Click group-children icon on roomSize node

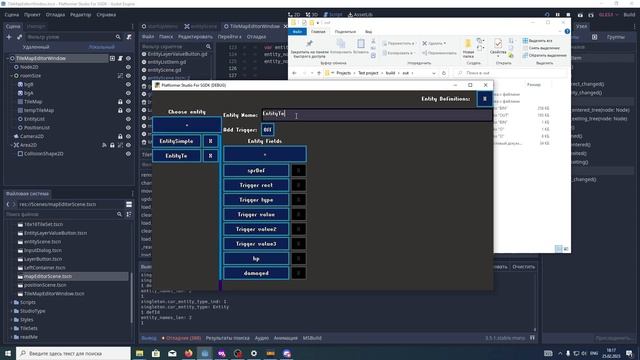coord(120,76)
